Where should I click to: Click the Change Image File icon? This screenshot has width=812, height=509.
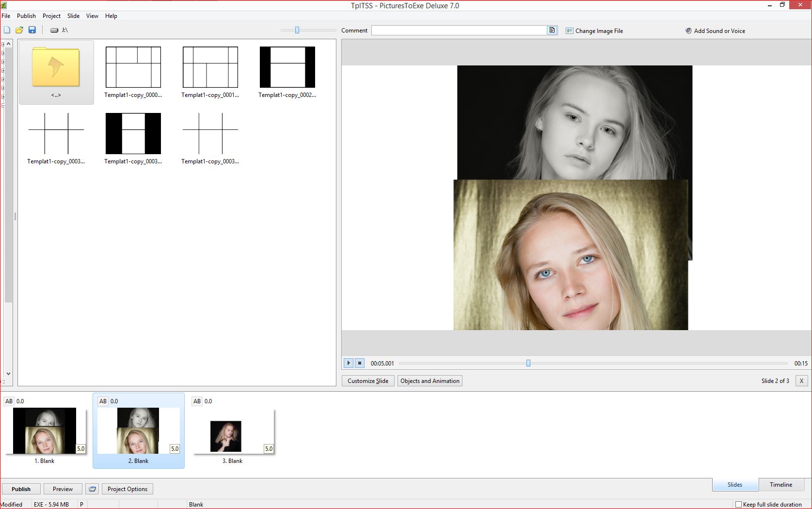pos(569,31)
